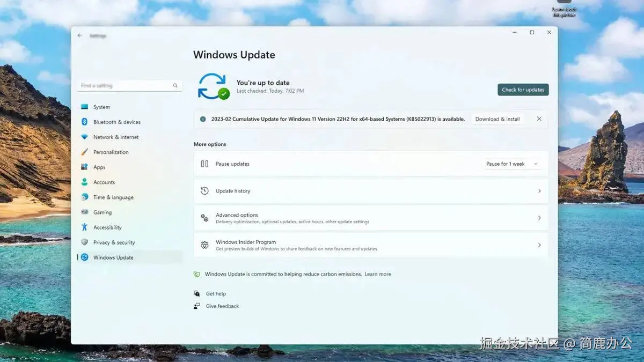Open Gaming settings label
644x362 pixels.
(103, 212)
